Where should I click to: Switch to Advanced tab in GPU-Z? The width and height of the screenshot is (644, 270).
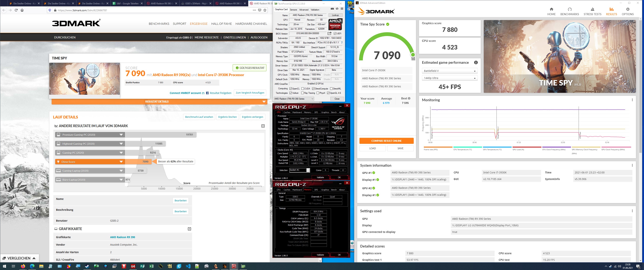[304, 10]
